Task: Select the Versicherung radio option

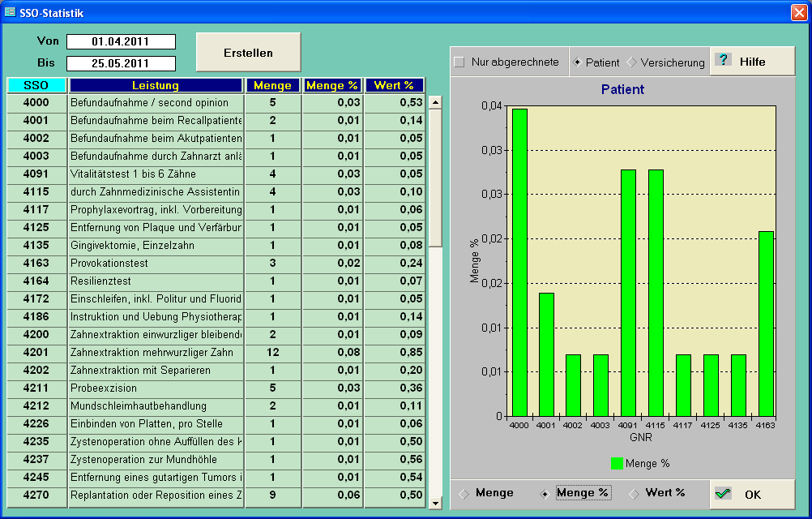Action: tap(632, 62)
